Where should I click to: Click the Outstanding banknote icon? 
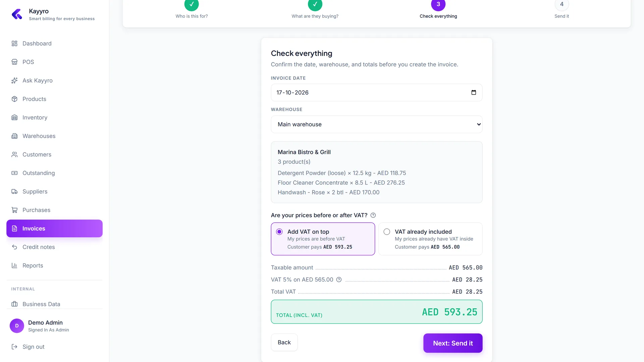coord(14,173)
